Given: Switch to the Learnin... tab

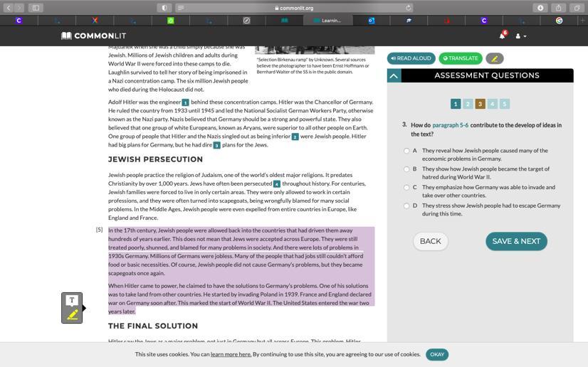Looking at the screenshot, I should (x=327, y=21).
